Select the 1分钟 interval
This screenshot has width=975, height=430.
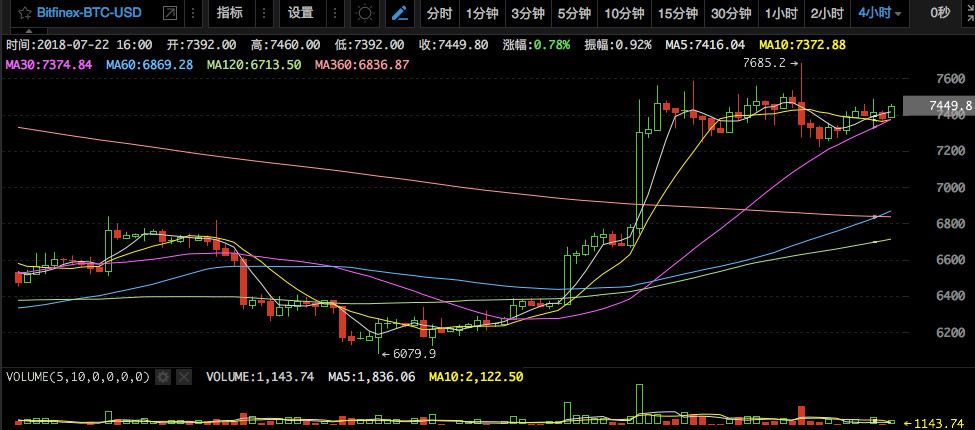click(481, 13)
